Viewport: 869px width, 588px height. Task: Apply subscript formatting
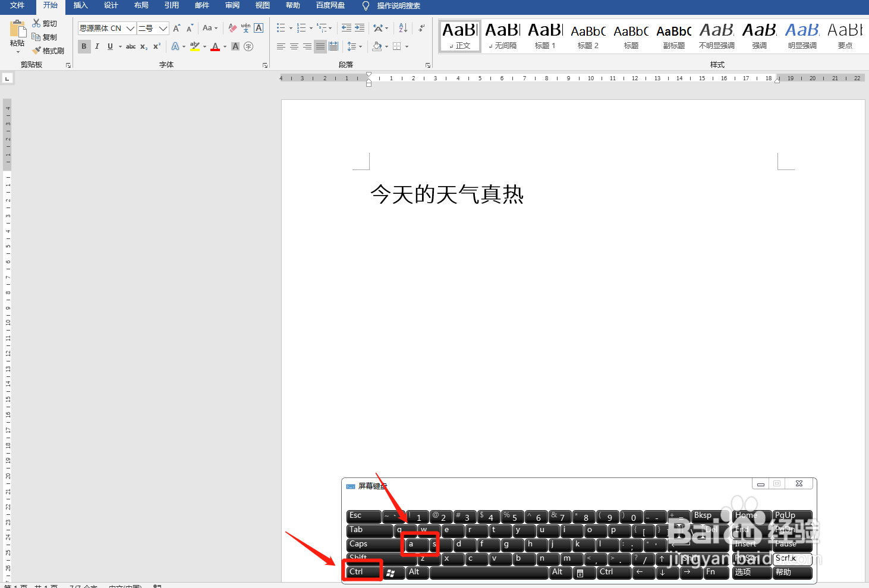(143, 46)
